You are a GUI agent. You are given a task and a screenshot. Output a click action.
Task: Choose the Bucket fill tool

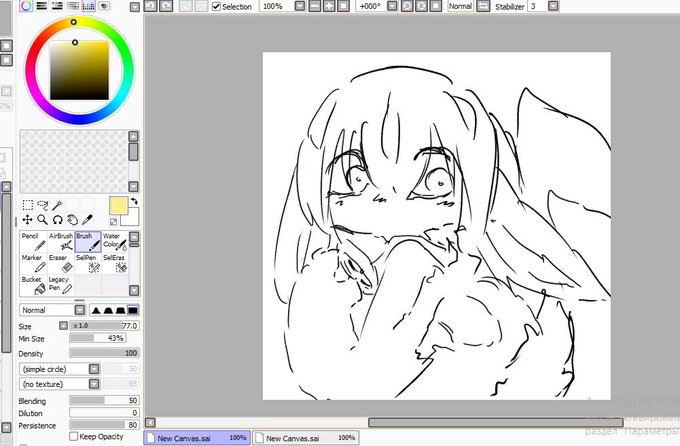pyautogui.click(x=34, y=285)
